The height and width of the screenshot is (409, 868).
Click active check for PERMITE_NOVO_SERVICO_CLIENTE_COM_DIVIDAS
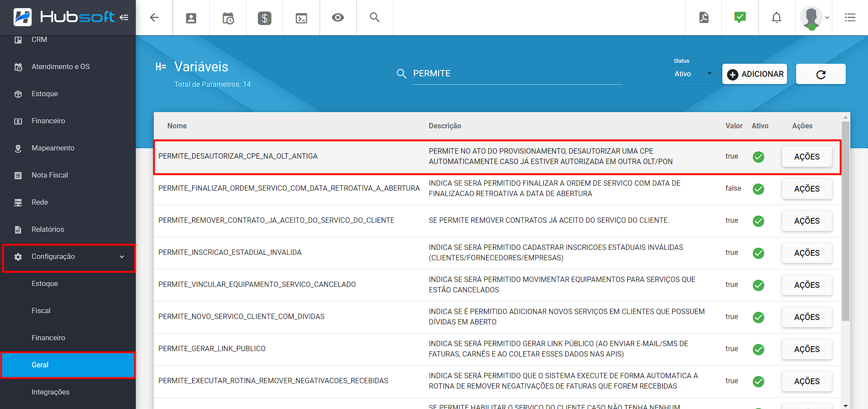[x=759, y=317]
